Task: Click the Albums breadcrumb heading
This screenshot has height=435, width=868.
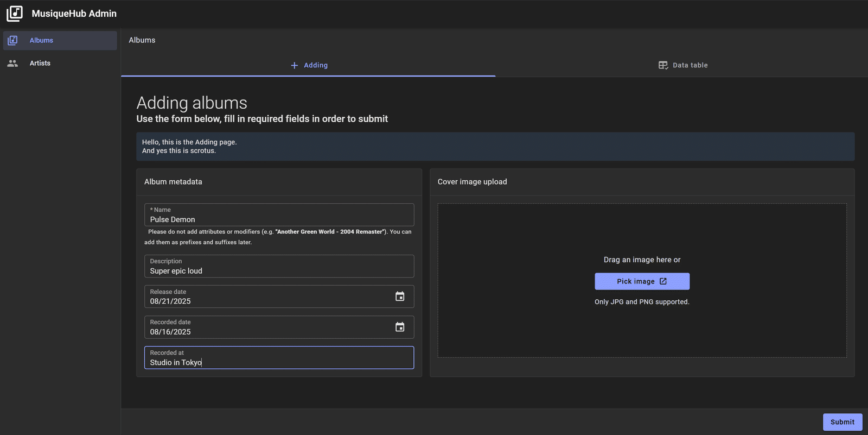Action: tap(142, 40)
